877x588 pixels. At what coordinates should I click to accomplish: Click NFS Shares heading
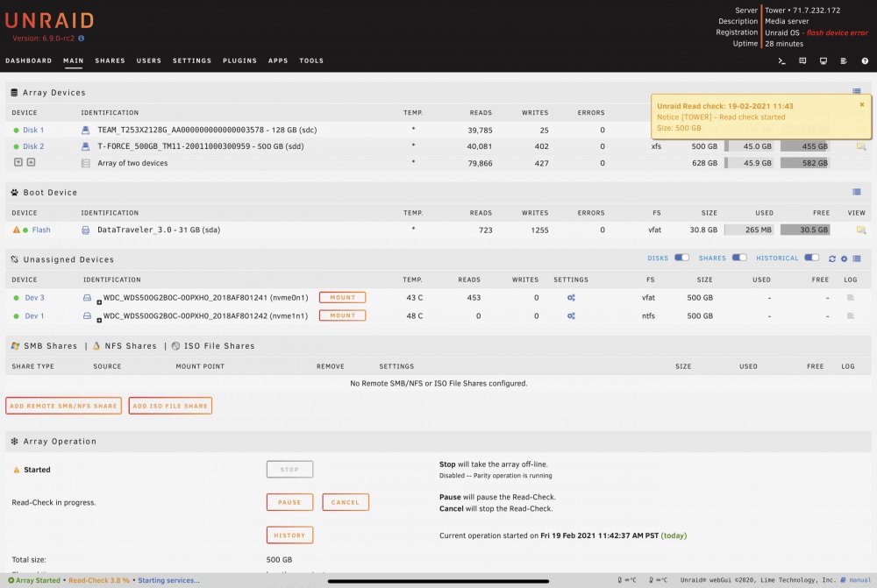click(x=131, y=346)
